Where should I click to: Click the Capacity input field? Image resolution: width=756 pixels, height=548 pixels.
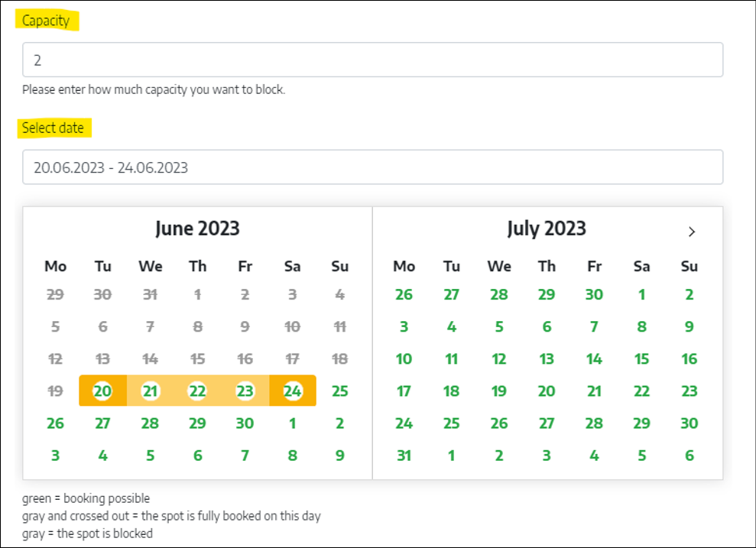372,60
